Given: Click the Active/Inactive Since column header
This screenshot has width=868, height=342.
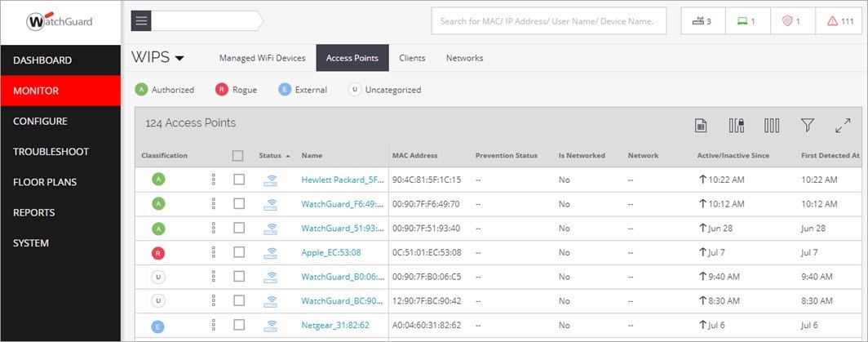Looking at the screenshot, I should point(733,156).
